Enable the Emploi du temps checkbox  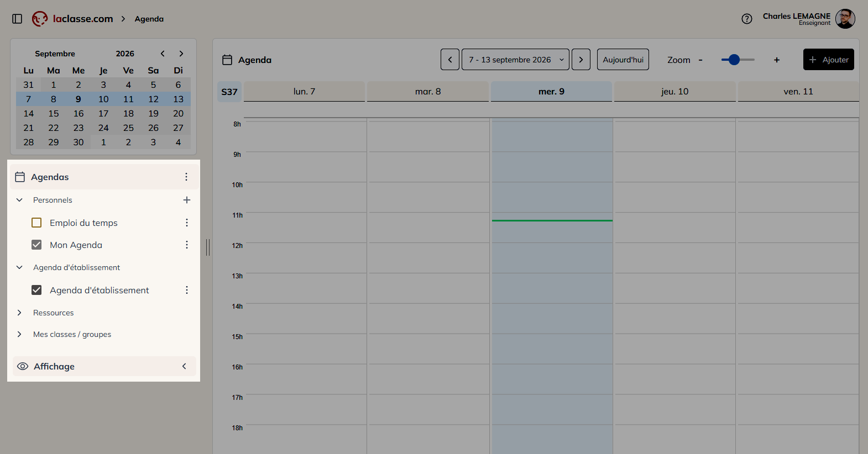[x=36, y=223]
